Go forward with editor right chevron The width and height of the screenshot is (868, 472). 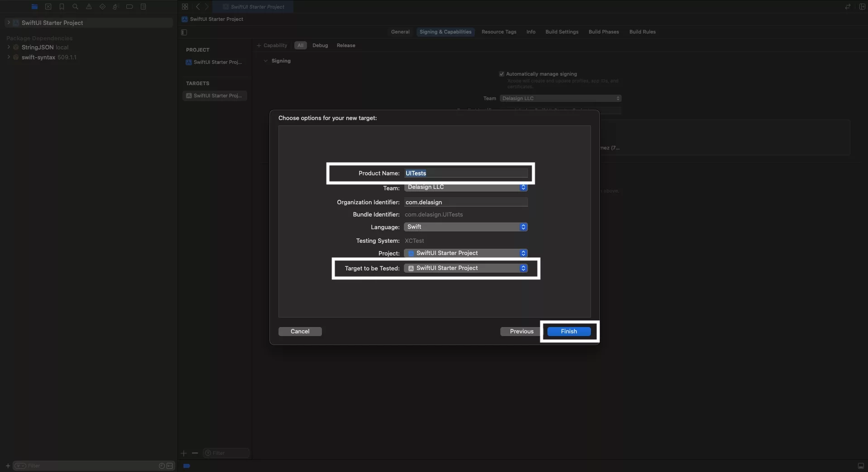click(206, 7)
